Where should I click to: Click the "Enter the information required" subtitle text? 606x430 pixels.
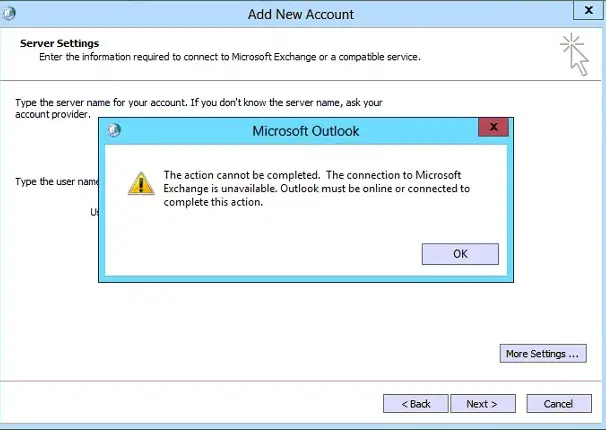tap(230, 57)
